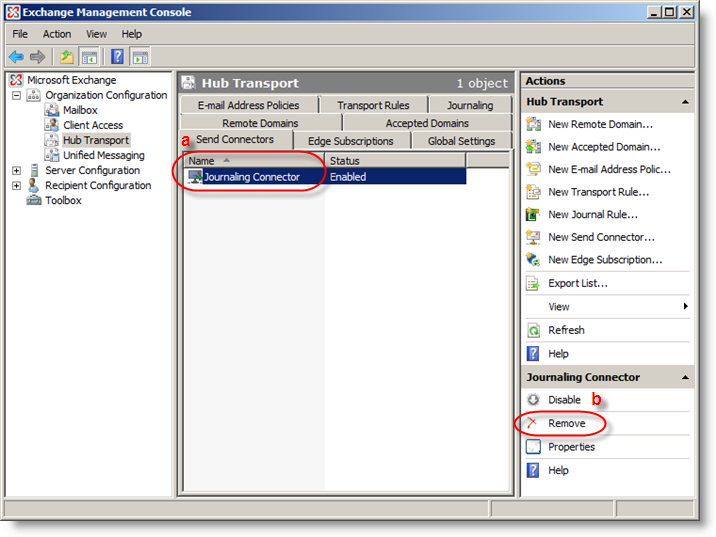The height and width of the screenshot is (537, 716).
Task: Click the Mailbox node icon in tree
Action: pos(52,110)
